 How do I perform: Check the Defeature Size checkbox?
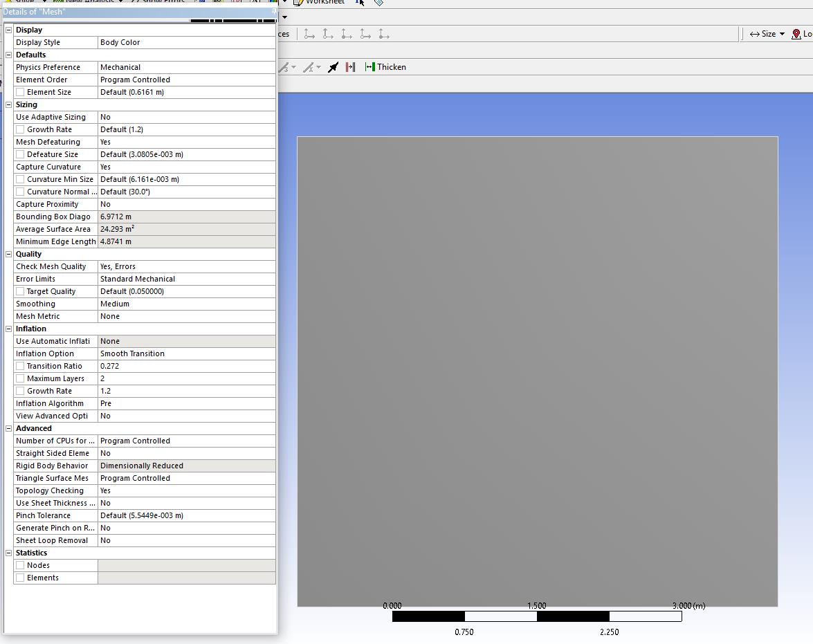tap(20, 154)
